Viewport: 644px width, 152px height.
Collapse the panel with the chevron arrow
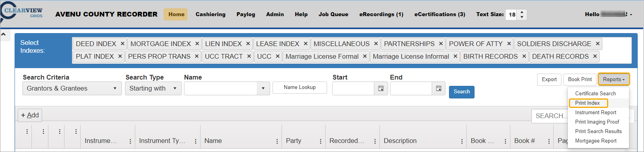[x=4, y=35]
